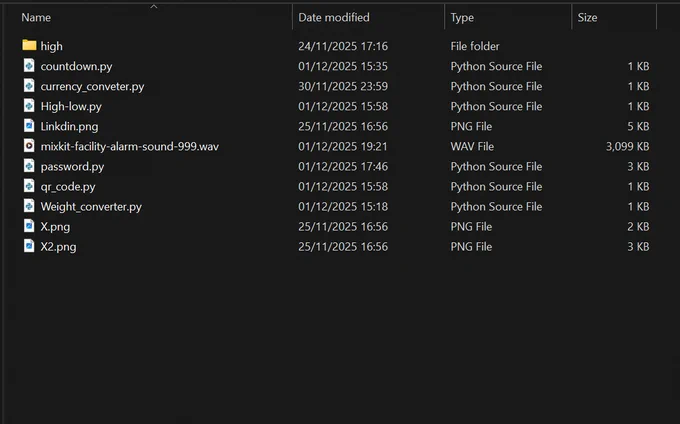
Task: Click 'File folder' type of the high row
Action: [x=475, y=46]
